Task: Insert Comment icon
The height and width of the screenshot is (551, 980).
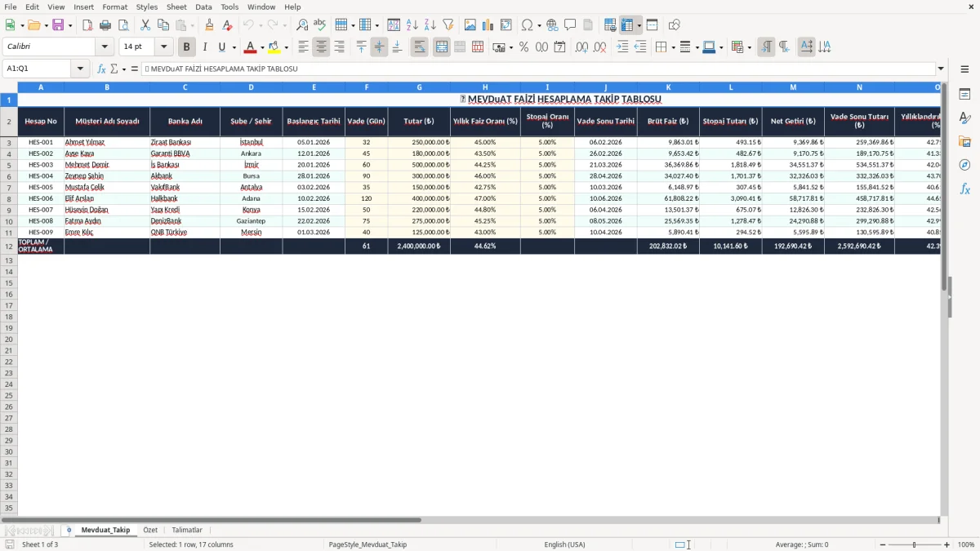Action: [x=570, y=25]
